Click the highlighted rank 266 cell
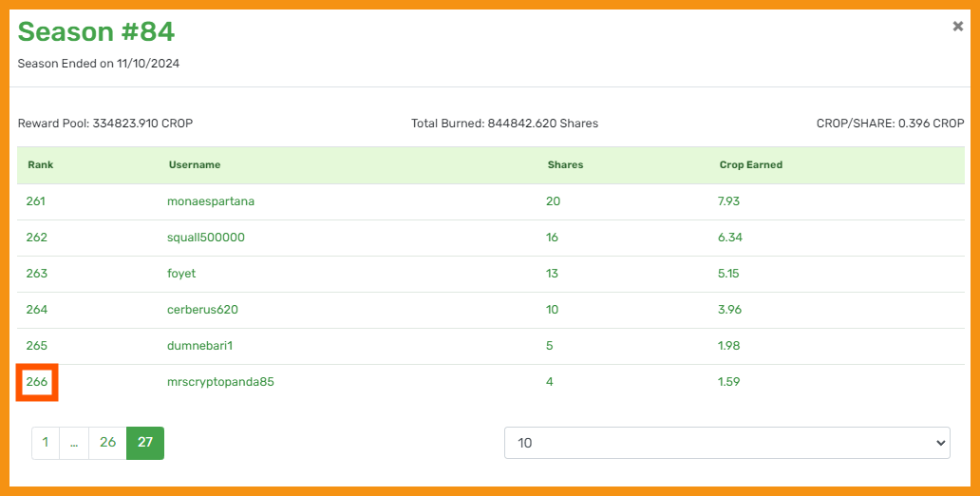Image resolution: width=980 pixels, height=496 pixels. [37, 382]
